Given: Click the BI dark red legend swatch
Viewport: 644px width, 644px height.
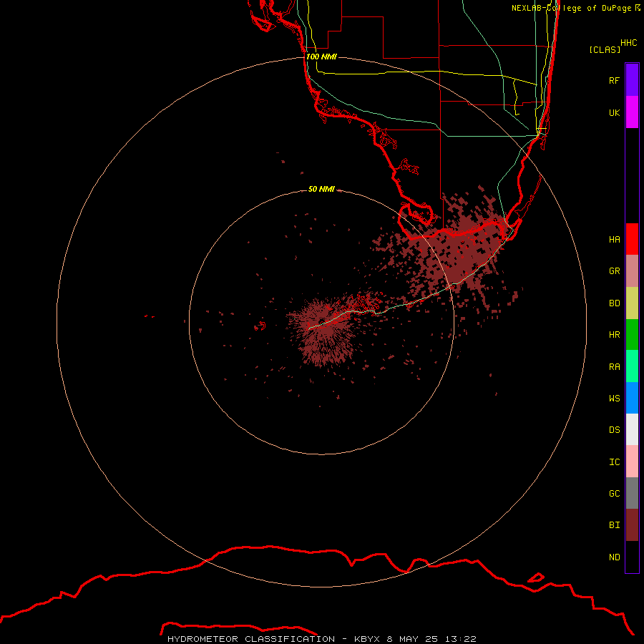Looking at the screenshot, I should 632,525.
